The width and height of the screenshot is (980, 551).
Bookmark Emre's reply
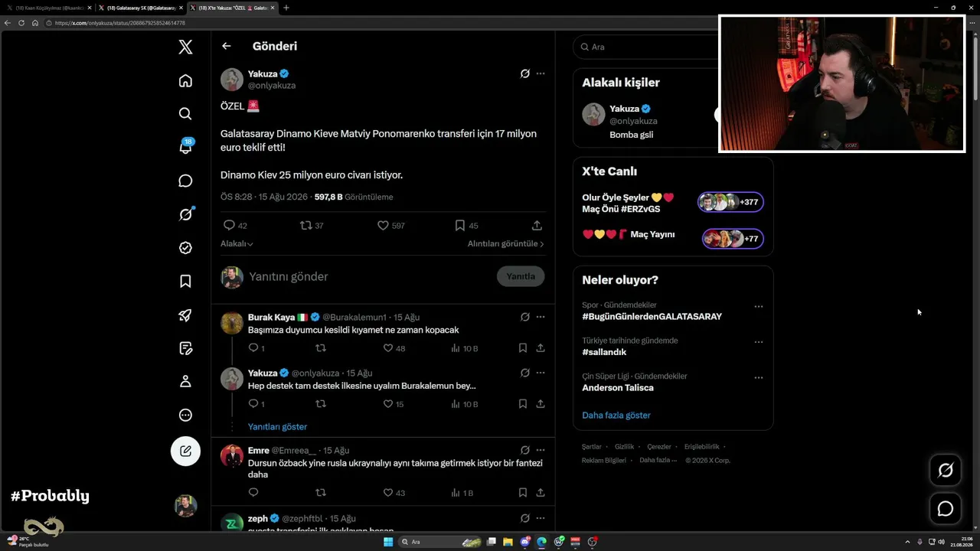(523, 493)
